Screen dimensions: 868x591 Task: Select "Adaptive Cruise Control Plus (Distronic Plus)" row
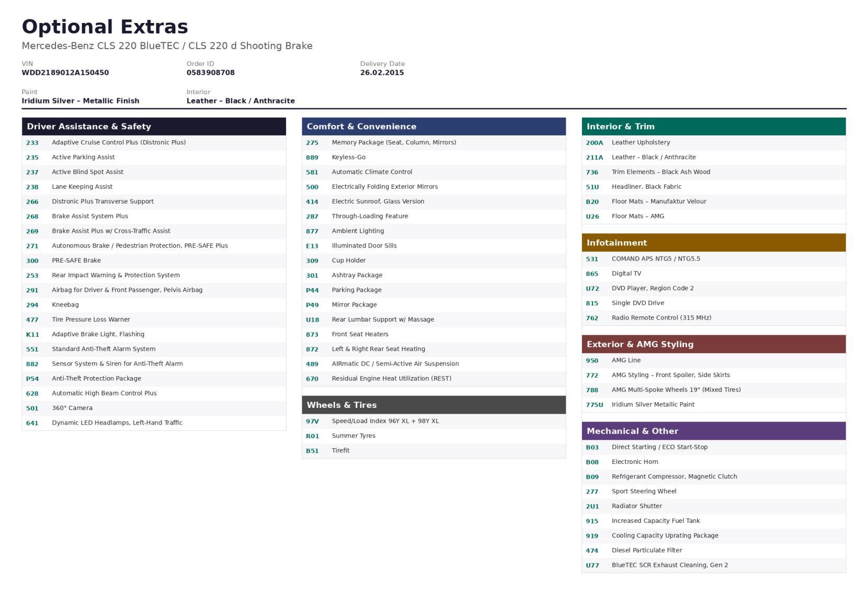tap(154, 143)
